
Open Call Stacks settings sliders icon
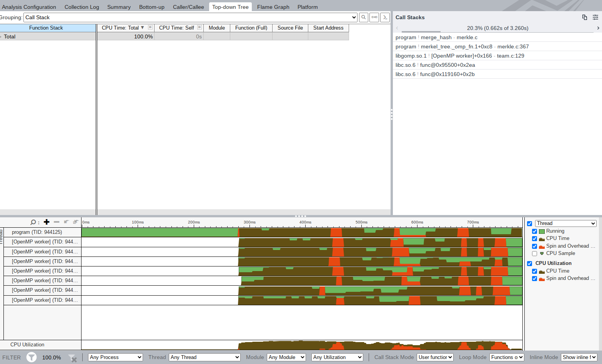click(x=595, y=17)
